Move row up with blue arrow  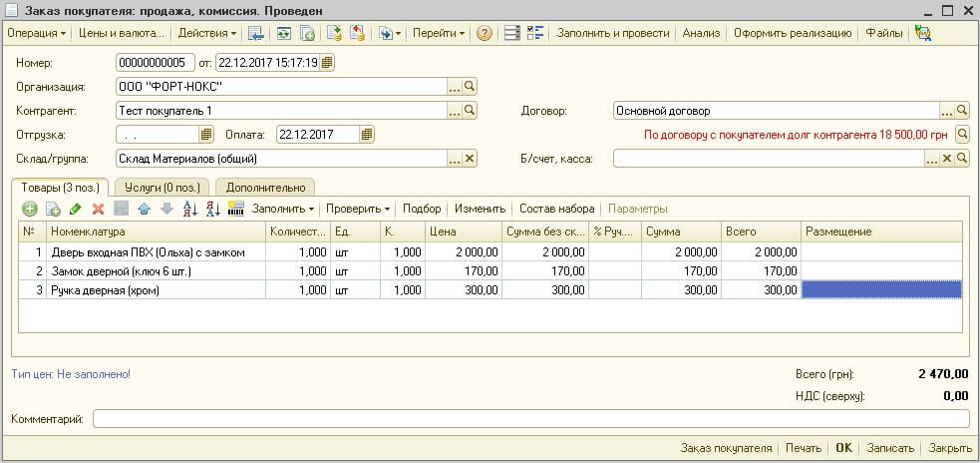pyautogui.click(x=144, y=209)
